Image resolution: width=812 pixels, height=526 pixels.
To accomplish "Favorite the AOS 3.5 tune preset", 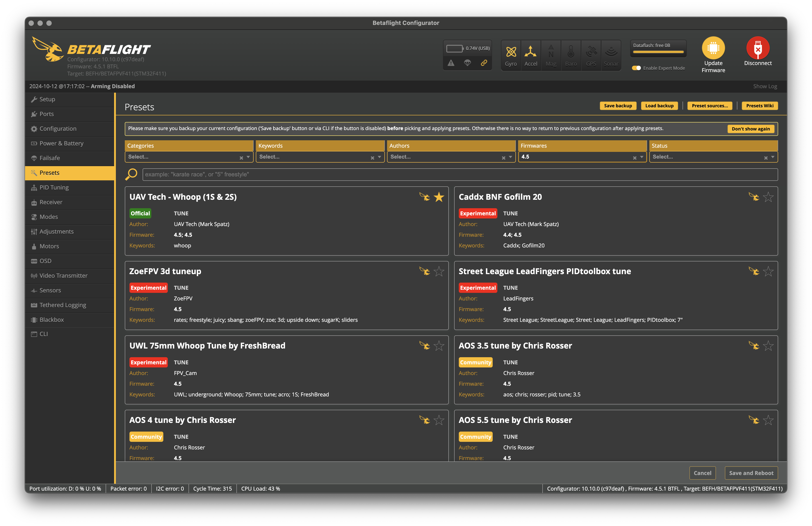I will 768,345.
